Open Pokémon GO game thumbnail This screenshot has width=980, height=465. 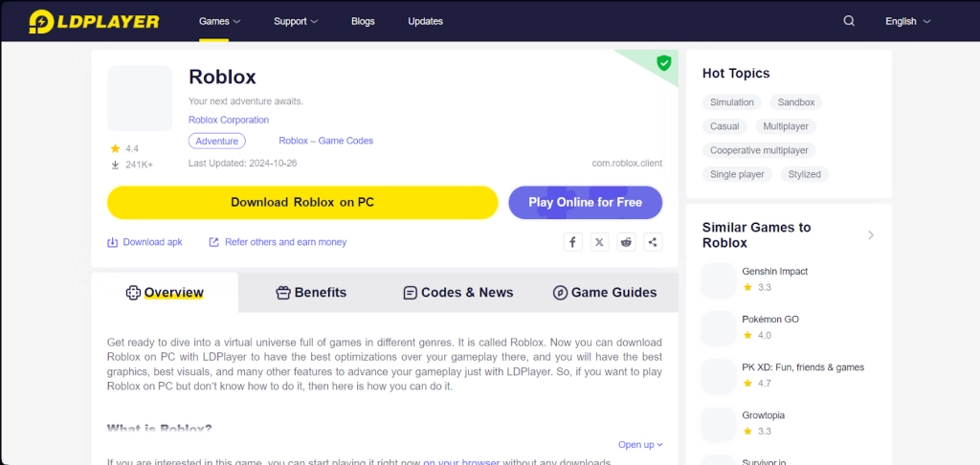[x=719, y=328]
